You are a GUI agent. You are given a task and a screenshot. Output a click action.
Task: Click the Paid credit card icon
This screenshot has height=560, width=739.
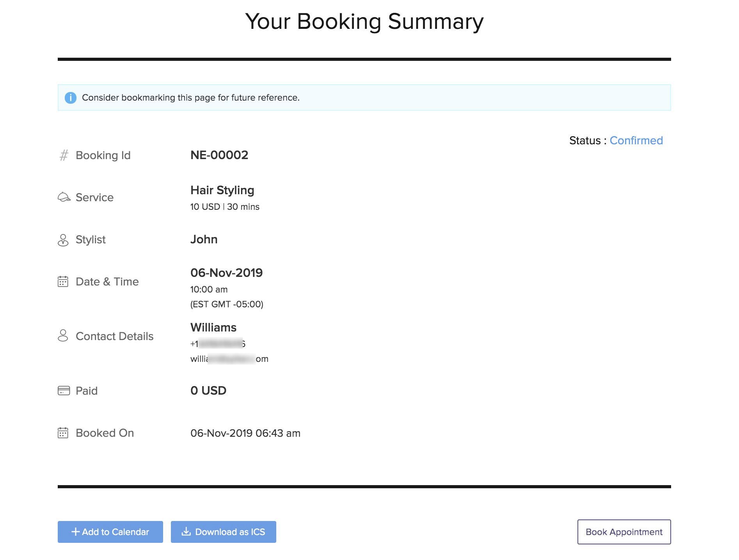(64, 390)
